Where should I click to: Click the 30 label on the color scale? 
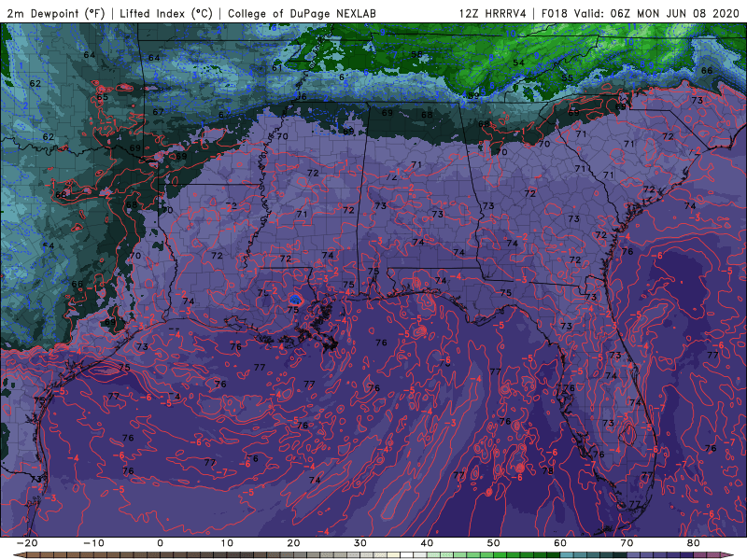click(x=360, y=543)
